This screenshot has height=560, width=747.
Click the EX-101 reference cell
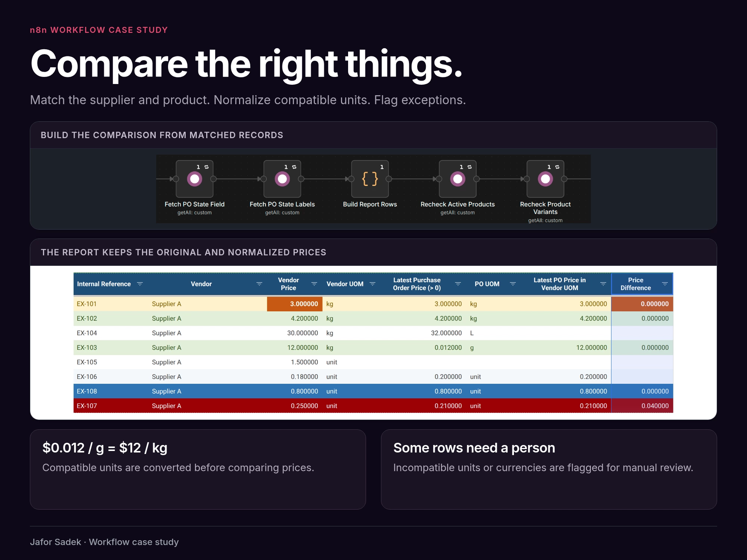click(111, 304)
